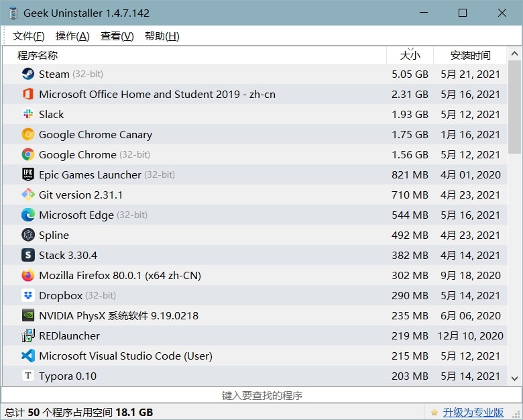Click the 5.05 GB size value
523x420 pixels.
coord(410,74)
